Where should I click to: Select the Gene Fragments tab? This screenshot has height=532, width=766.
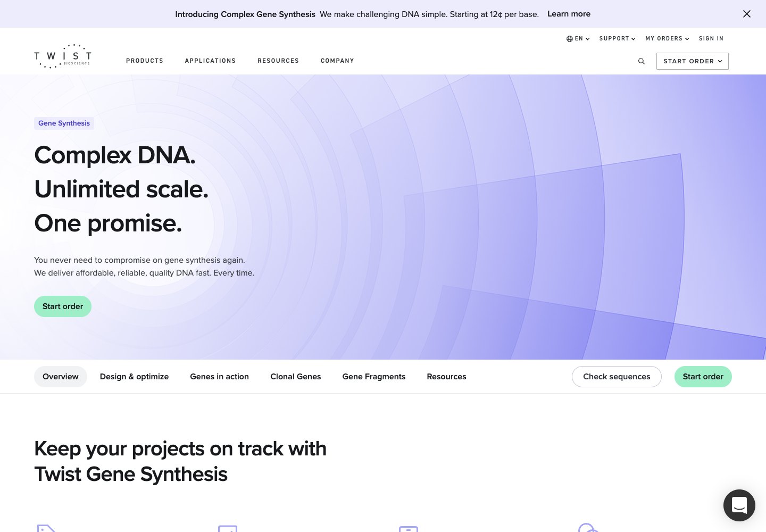374,377
